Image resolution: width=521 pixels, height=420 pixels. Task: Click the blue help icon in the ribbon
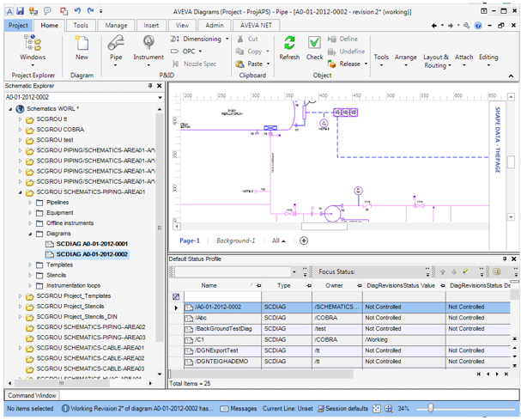(478, 26)
